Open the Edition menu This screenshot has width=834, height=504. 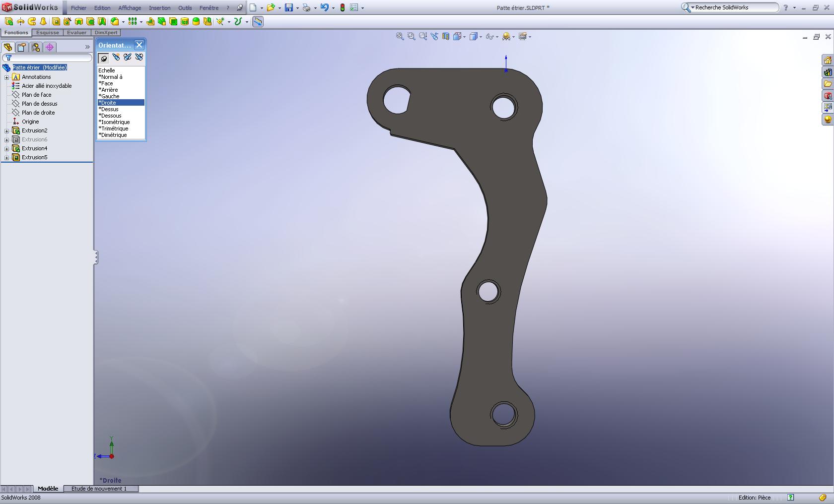tap(102, 8)
